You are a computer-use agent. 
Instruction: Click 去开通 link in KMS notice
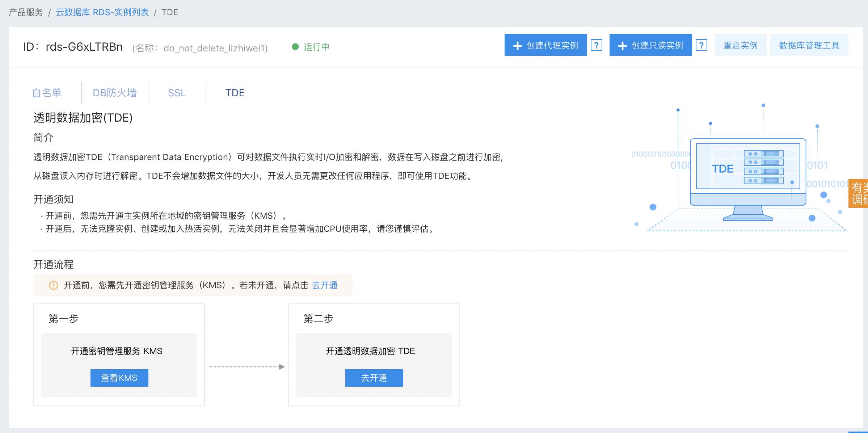(x=325, y=285)
